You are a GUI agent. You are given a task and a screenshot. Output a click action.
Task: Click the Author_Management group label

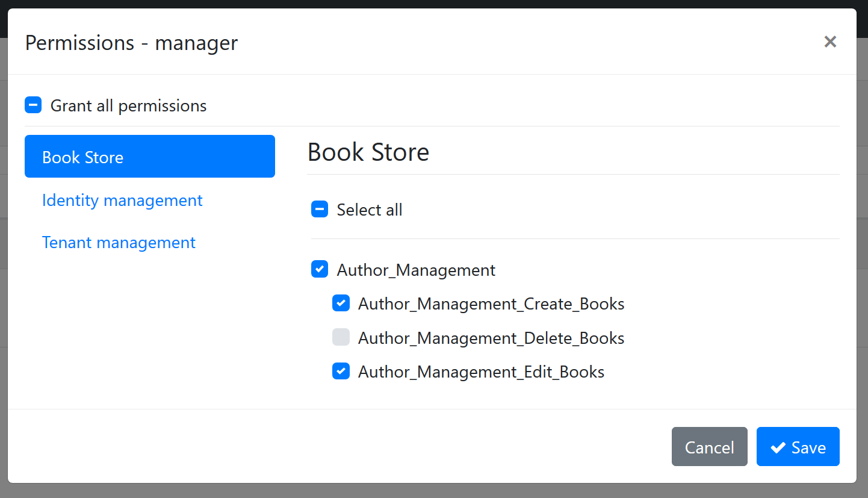pyautogui.click(x=416, y=270)
